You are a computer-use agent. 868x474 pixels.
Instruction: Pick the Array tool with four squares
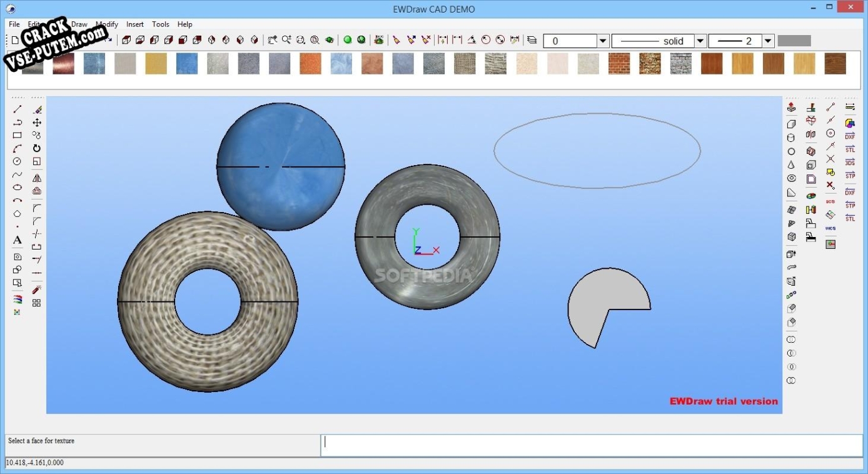(37, 303)
